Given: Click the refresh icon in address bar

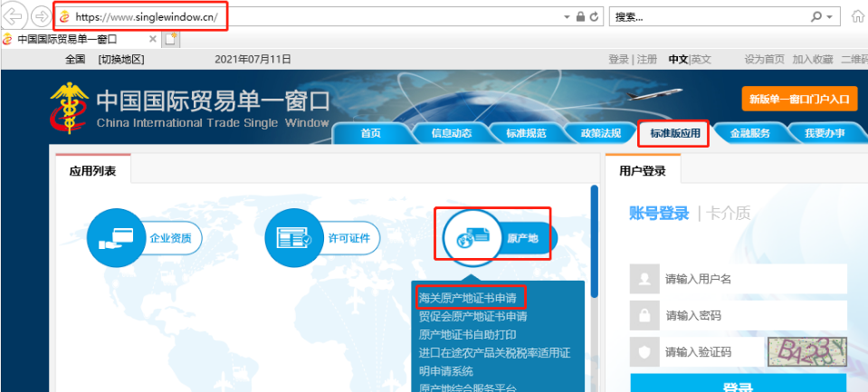Looking at the screenshot, I should 594,17.
